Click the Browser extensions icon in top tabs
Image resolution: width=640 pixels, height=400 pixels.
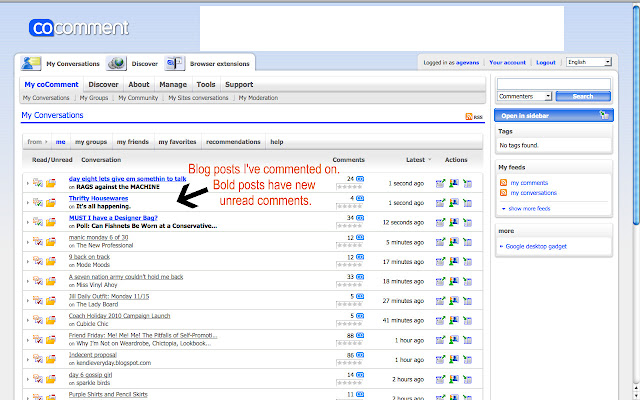pyautogui.click(x=175, y=63)
